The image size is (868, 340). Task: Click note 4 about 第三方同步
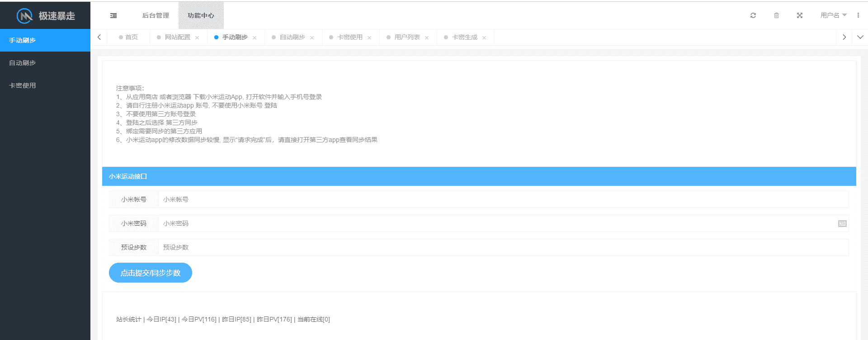point(157,123)
